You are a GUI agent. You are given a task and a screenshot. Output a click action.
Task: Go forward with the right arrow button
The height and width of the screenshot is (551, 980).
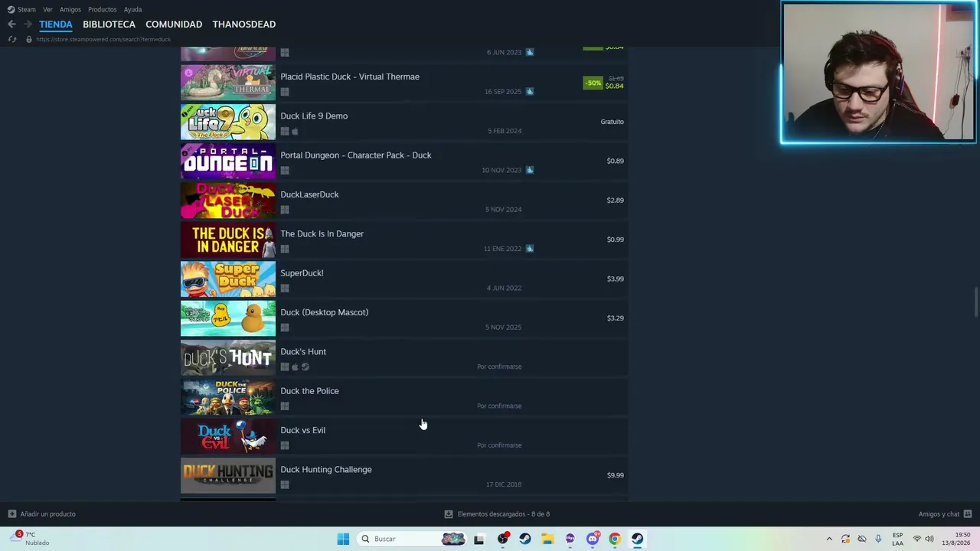pos(28,24)
